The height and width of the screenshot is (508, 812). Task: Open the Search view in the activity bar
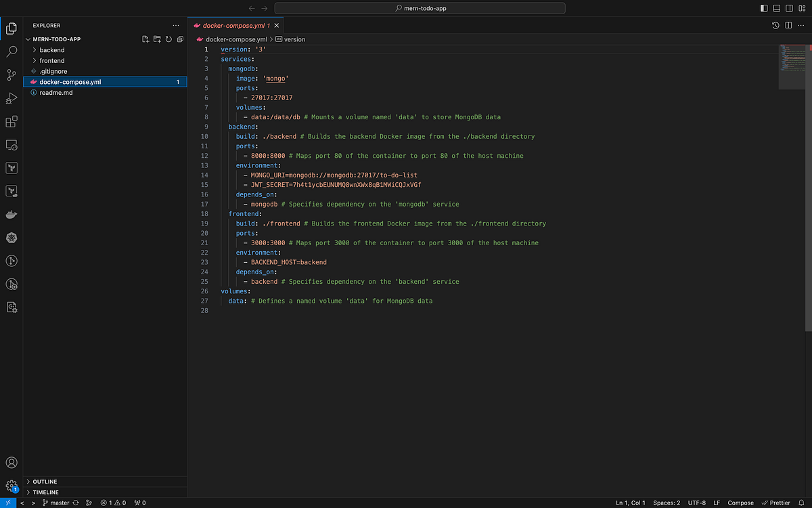pyautogui.click(x=11, y=51)
